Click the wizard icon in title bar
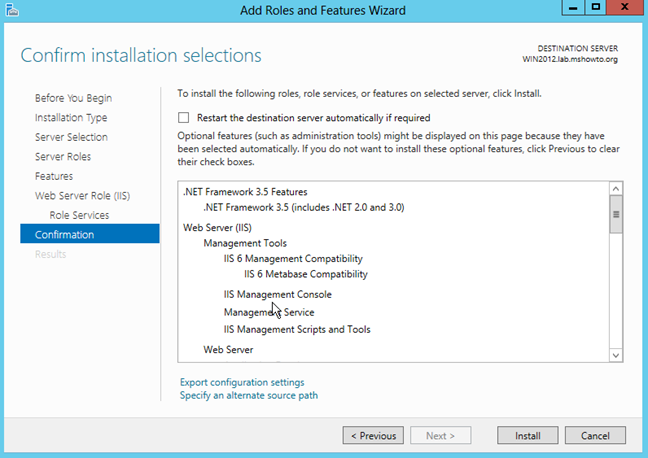The width and height of the screenshot is (648, 458). tap(12, 10)
